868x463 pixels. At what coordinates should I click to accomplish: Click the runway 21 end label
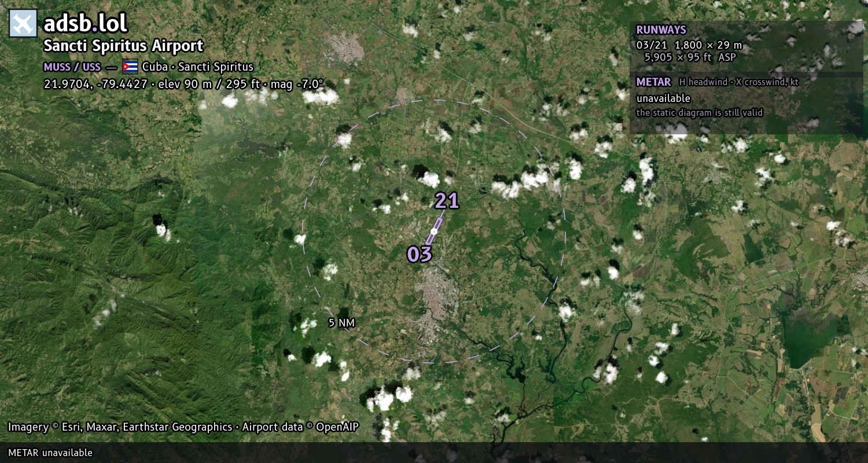[447, 201]
